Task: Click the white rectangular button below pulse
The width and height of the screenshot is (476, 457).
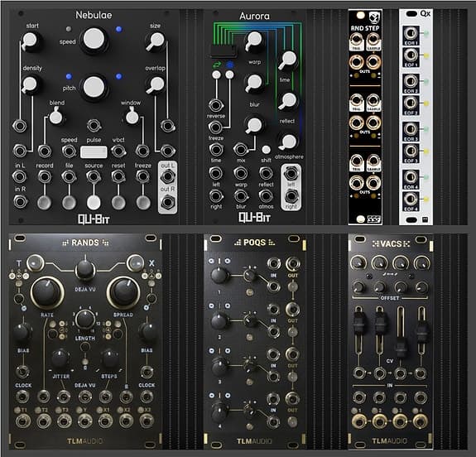Action: click(x=94, y=152)
